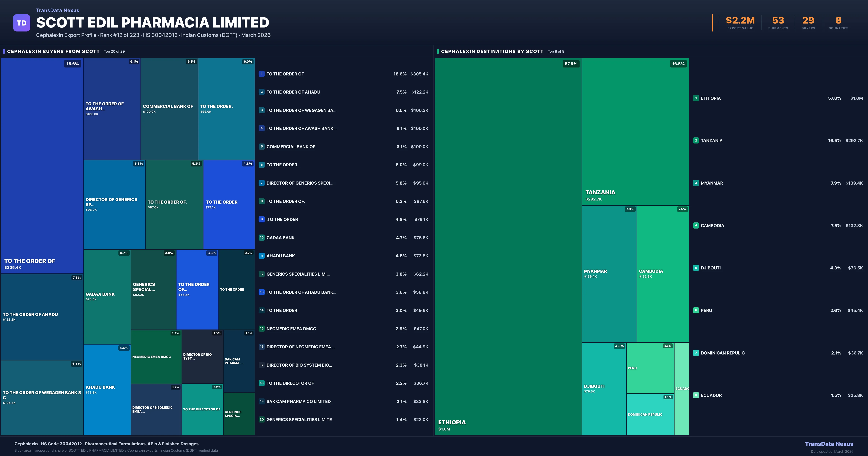Select the Tanzania treemap block

pyautogui.click(x=635, y=132)
